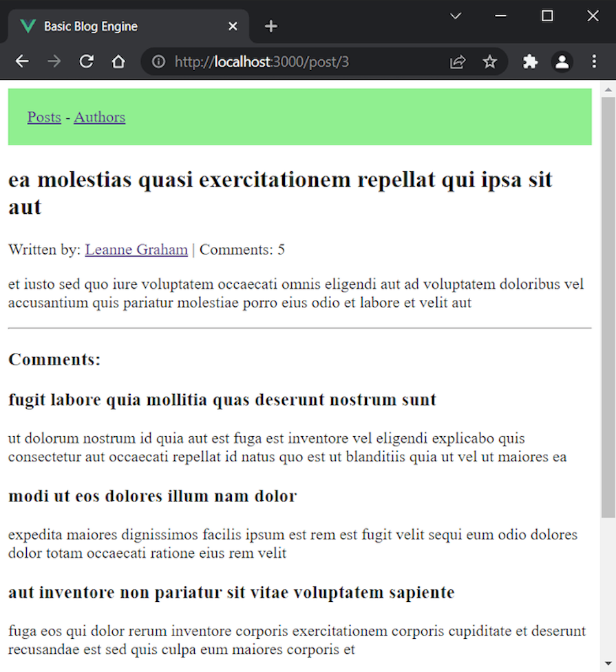
Task: Open the browser home page
Action: click(x=118, y=61)
